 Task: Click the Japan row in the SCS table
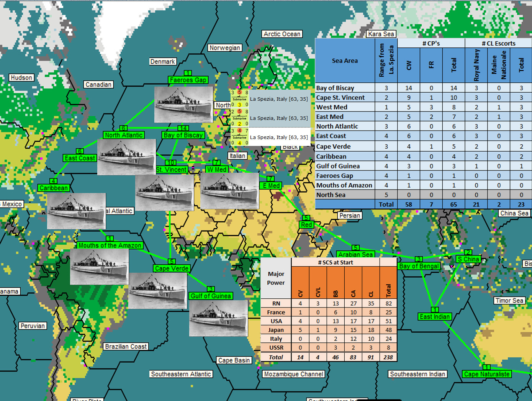(x=329, y=330)
